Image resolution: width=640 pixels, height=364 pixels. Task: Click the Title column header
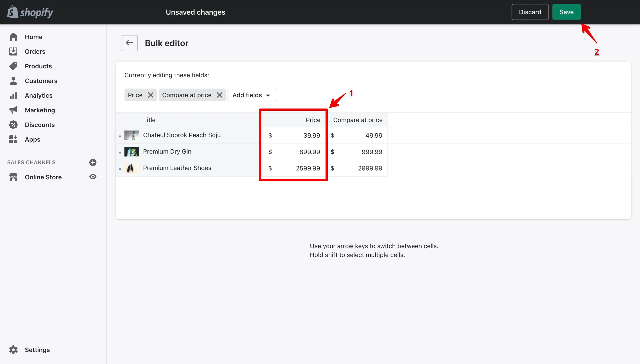(149, 120)
